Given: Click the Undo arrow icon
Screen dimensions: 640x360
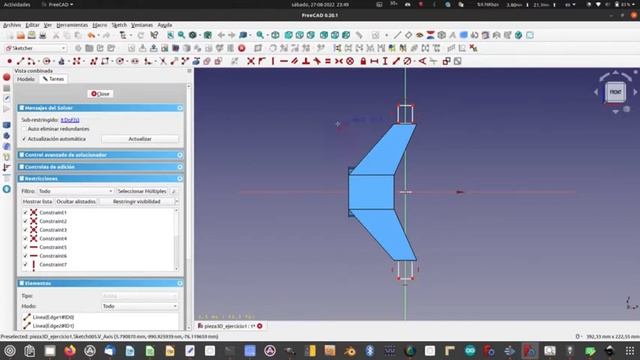Looking at the screenshot, I should (91, 36).
